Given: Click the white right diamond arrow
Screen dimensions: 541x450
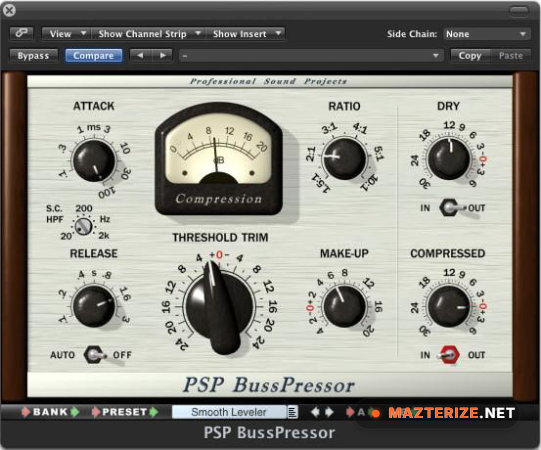Looking at the screenshot, I should (329, 412).
